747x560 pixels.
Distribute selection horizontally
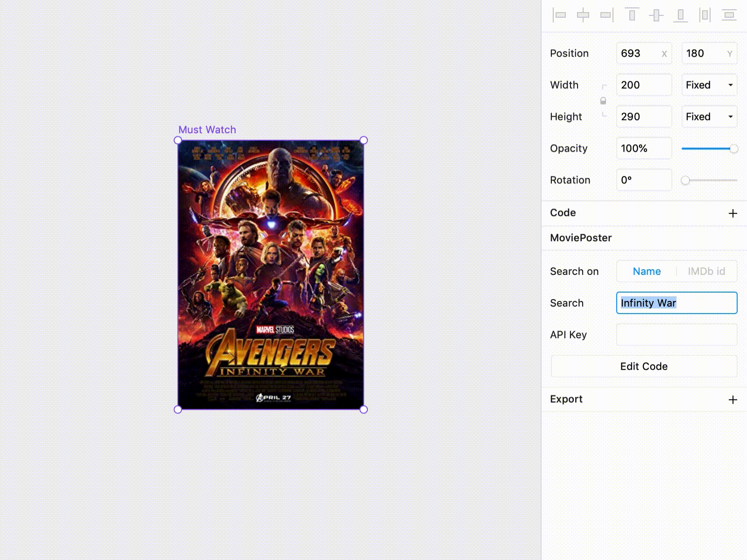coord(705,15)
